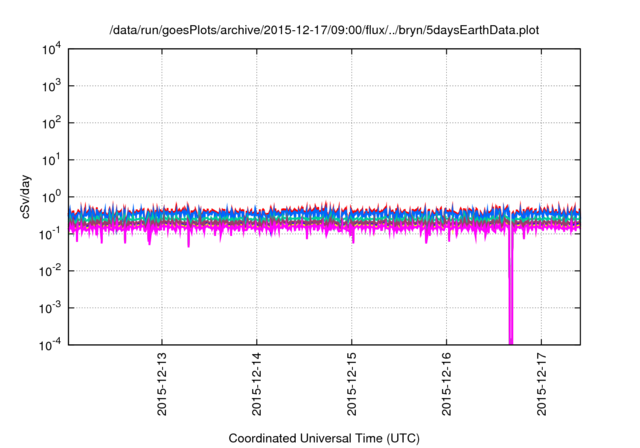Click the 2015-12-16 date label

click(x=447, y=384)
